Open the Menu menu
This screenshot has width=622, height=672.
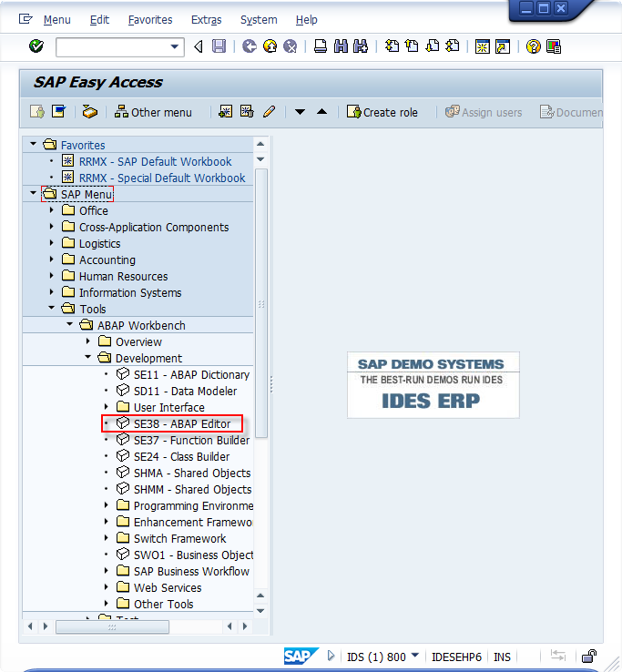(57, 20)
